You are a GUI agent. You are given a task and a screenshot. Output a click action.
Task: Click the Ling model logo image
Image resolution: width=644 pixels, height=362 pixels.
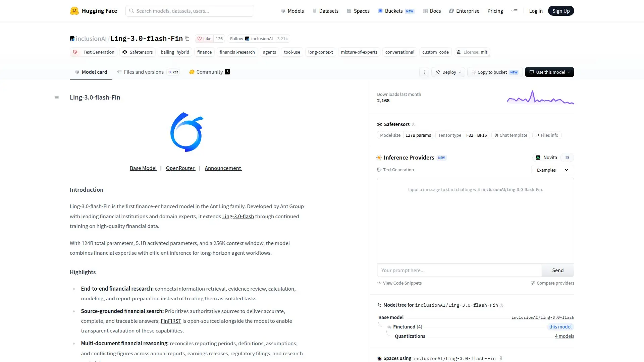point(187,132)
